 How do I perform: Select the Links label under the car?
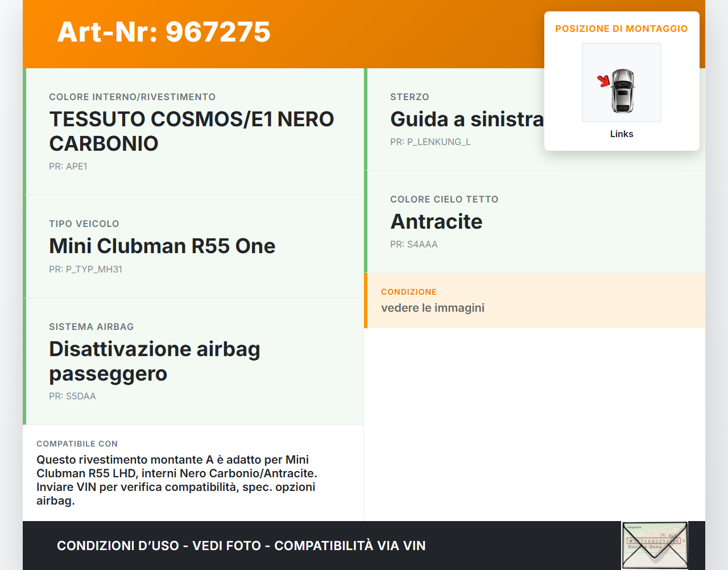[621, 134]
